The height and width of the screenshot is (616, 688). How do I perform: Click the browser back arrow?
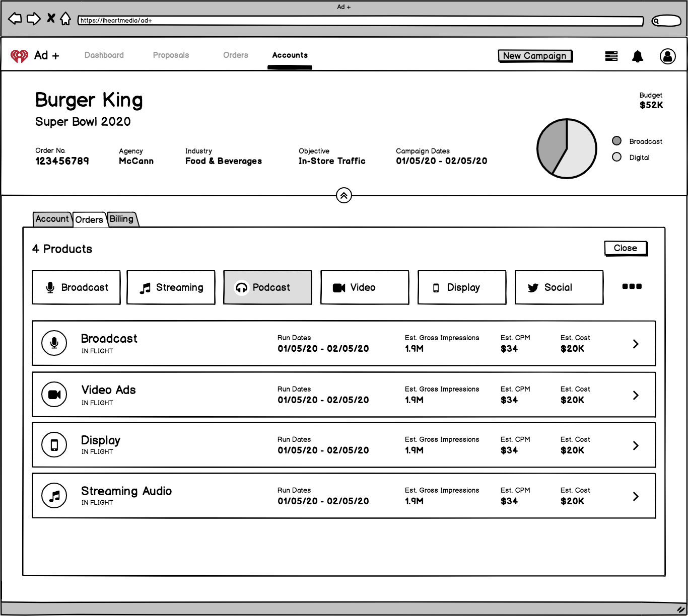[x=15, y=19]
